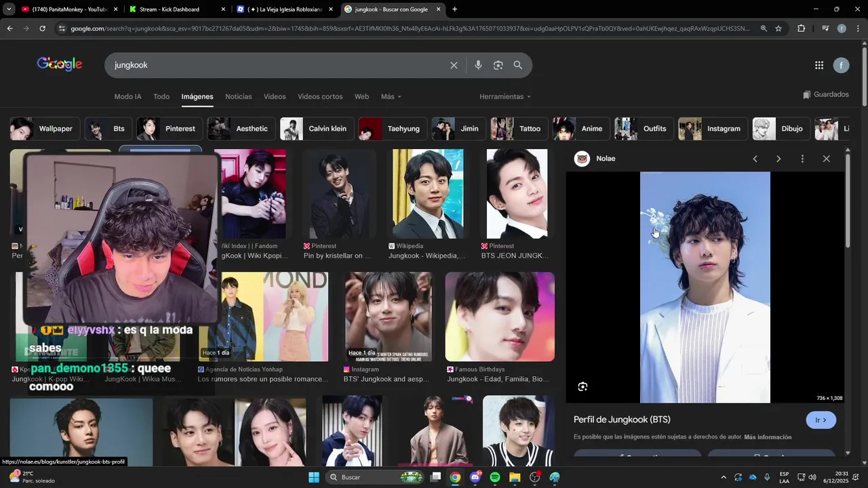Open Chrome from the taskbar
868x488 pixels.
pos(455,477)
